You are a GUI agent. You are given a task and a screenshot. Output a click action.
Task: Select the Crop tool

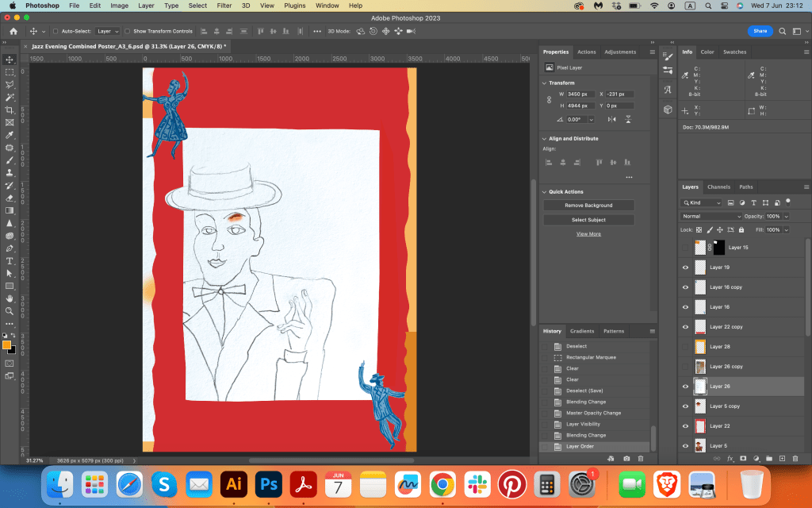coord(10,110)
